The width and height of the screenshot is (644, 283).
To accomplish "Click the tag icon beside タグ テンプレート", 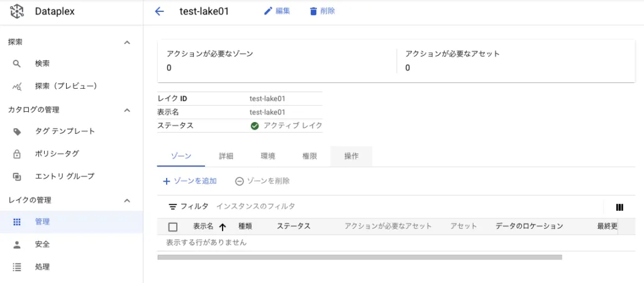I will coord(16,131).
